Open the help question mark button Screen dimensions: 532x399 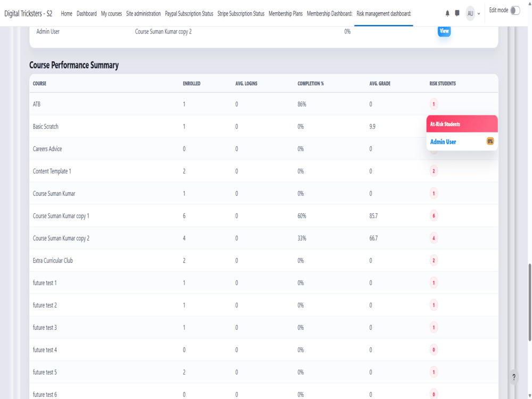(x=514, y=377)
